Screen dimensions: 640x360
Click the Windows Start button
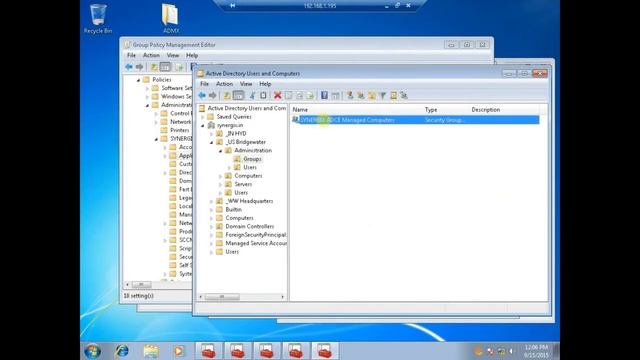point(93,351)
